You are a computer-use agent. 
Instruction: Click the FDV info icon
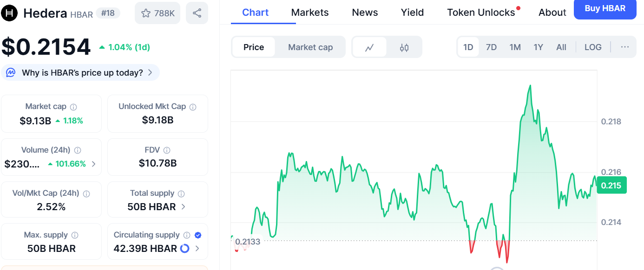point(167,150)
